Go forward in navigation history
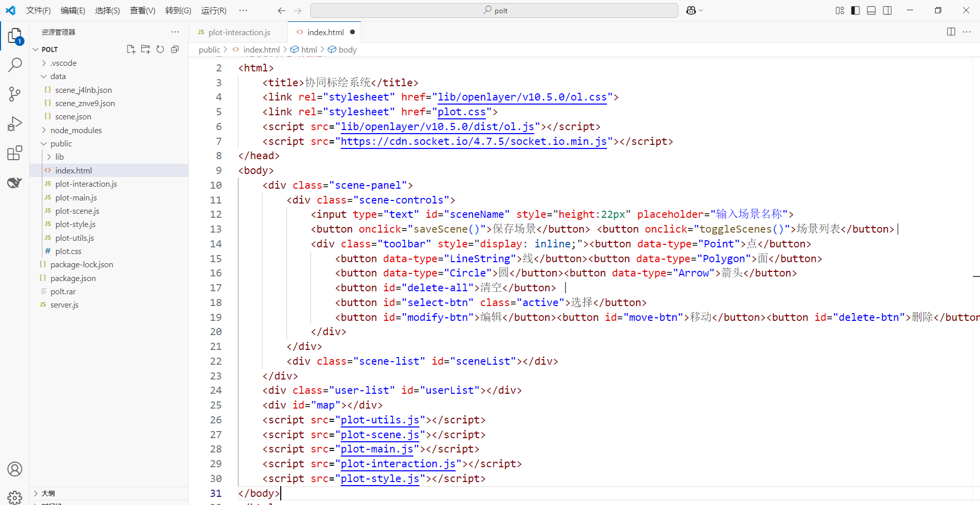Screen dimensions: 980x505 click(298, 10)
